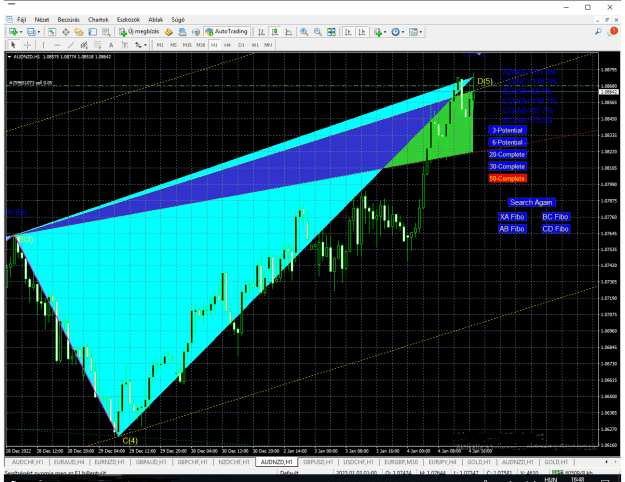Switch timeframe to D1
This screenshot has height=482, width=625.
(241, 45)
